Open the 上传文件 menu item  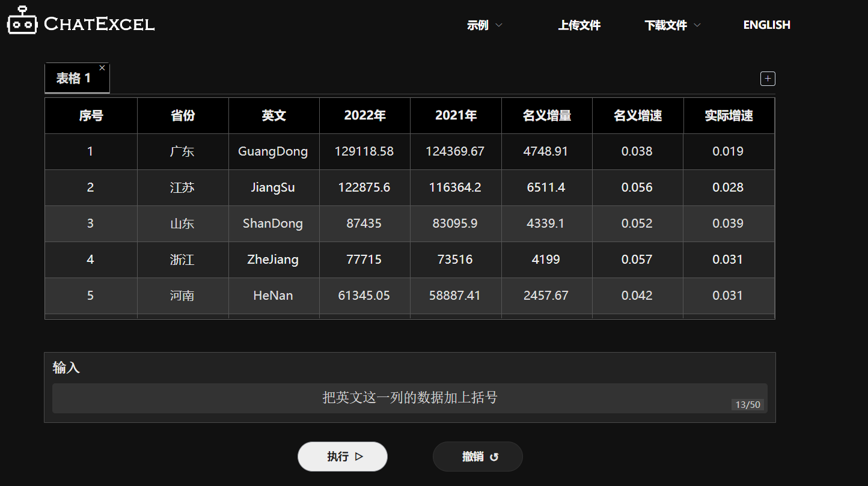579,25
